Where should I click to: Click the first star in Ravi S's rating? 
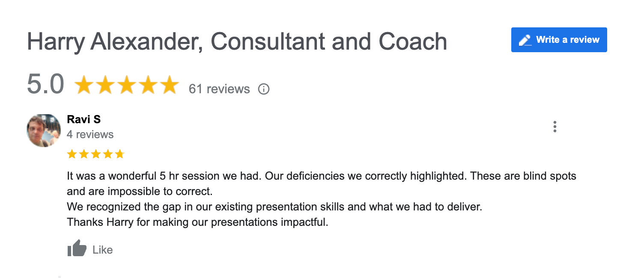72,154
